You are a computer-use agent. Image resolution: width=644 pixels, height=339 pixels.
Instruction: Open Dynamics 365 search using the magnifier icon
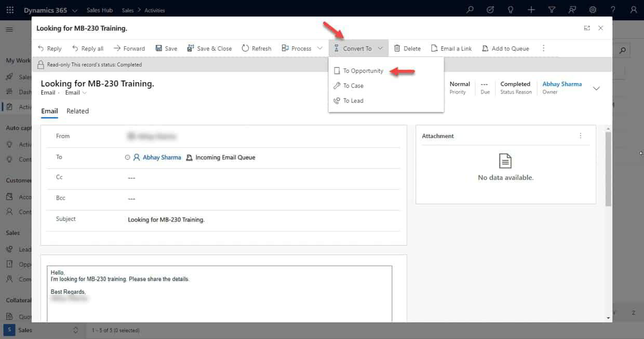(x=469, y=9)
